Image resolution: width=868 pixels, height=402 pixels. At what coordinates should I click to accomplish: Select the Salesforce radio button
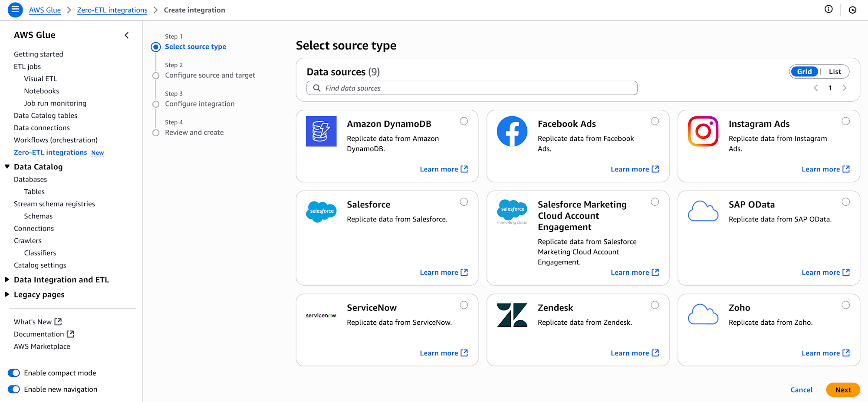[x=464, y=202]
